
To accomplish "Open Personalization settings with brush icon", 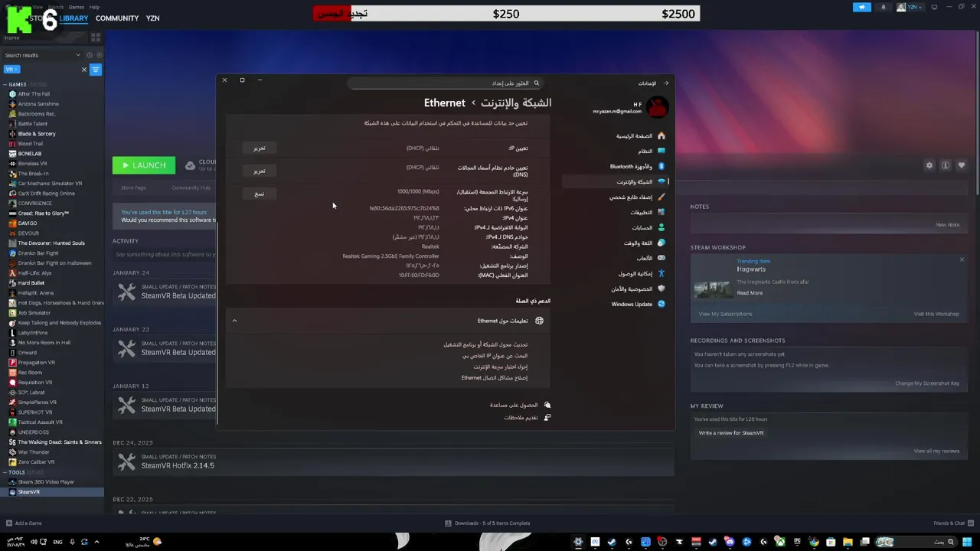I will click(x=661, y=197).
